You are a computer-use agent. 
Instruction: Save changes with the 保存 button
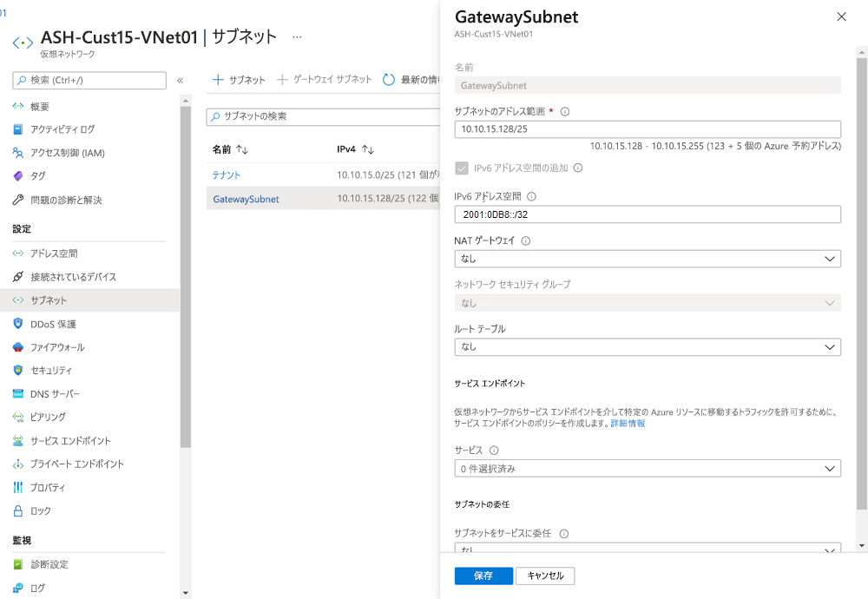point(483,576)
